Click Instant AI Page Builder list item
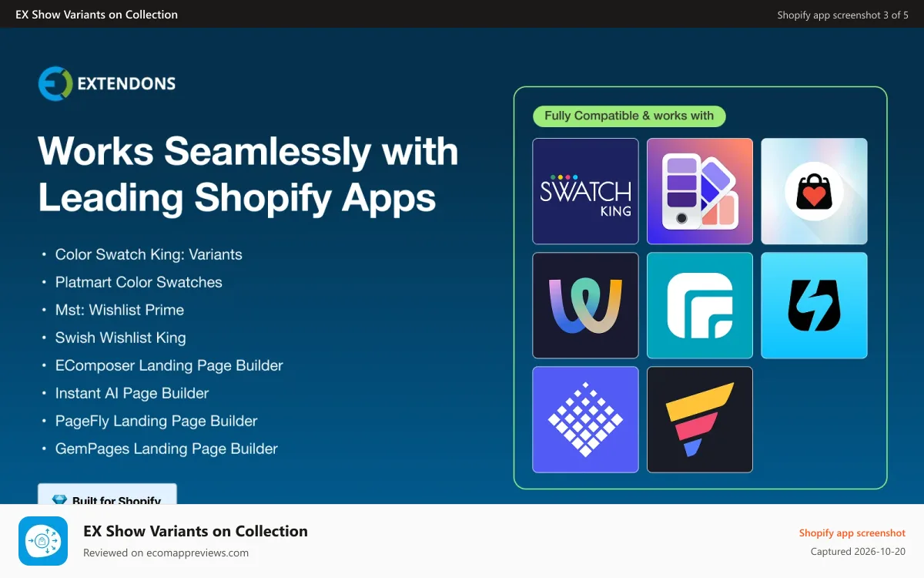This screenshot has height=578, width=924. click(x=132, y=393)
